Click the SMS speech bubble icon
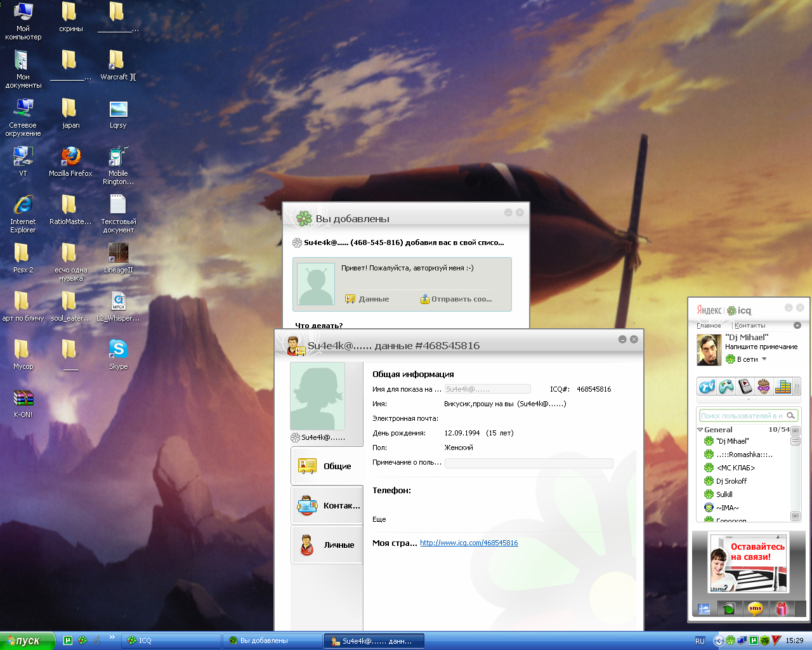The height and width of the screenshot is (650, 812). (x=755, y=609)
